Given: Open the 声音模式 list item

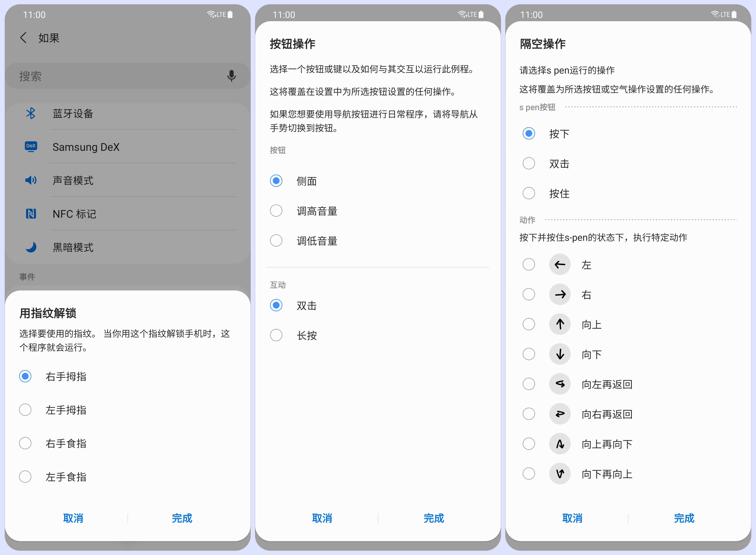Looking at the screenshot, I should 135,180.
